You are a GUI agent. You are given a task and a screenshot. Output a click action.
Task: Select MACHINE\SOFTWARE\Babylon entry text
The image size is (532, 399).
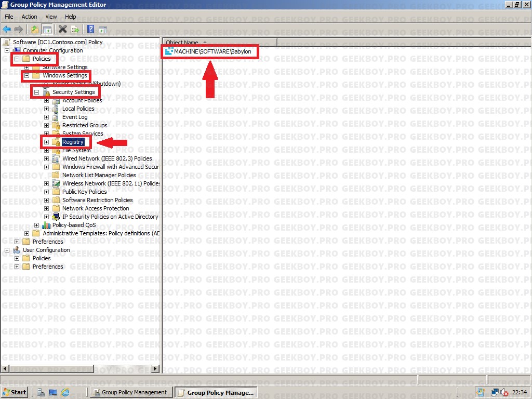[x=212, y=51]
